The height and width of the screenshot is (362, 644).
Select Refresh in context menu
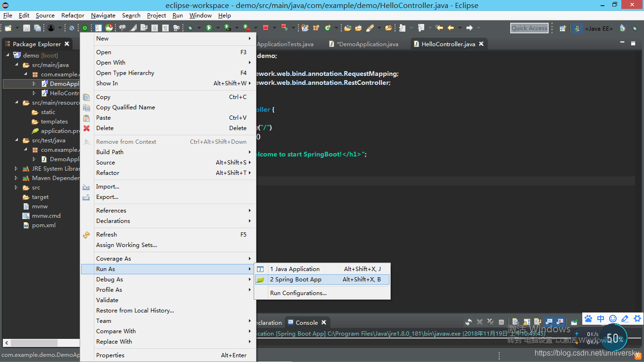pos(168,235)
